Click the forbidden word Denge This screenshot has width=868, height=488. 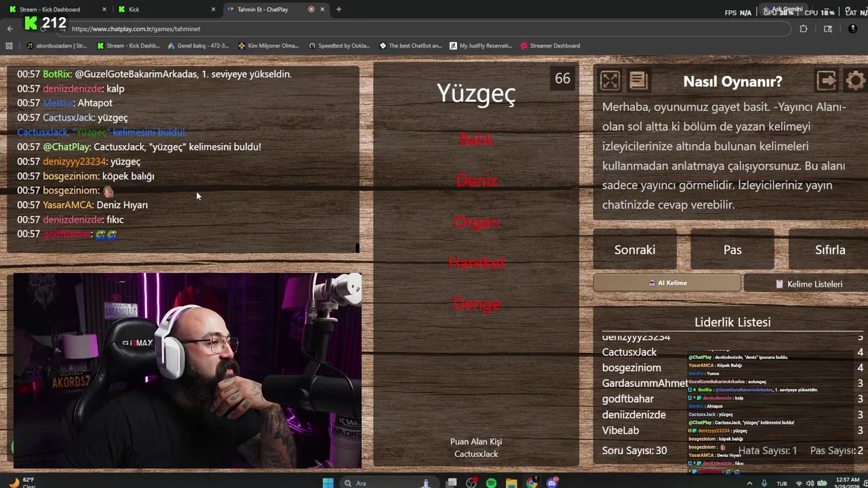coord(476,304)
